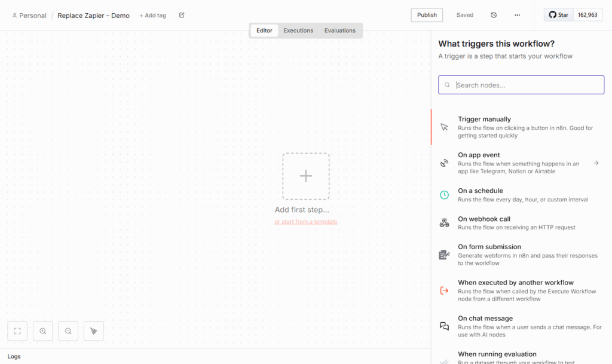This screenshot has width=612, height=364.
Task: Select the Trigger manually option
Action: coord(521,126)
